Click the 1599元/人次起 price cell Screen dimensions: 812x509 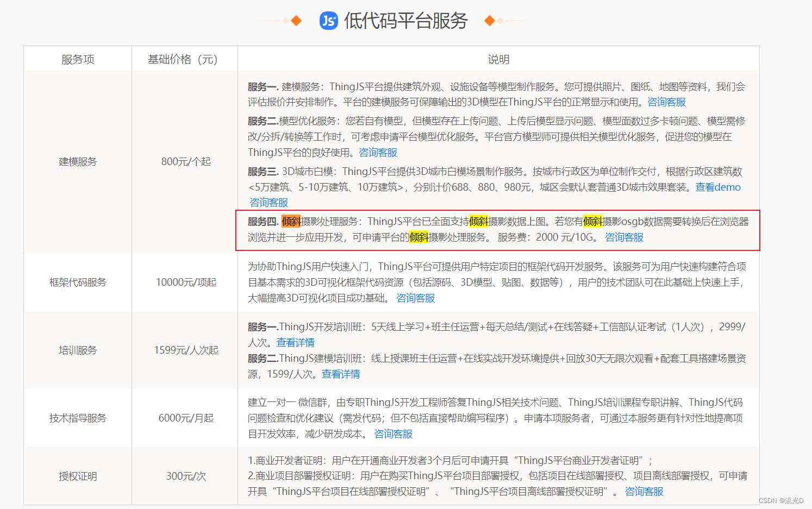[x=186, y=350]
